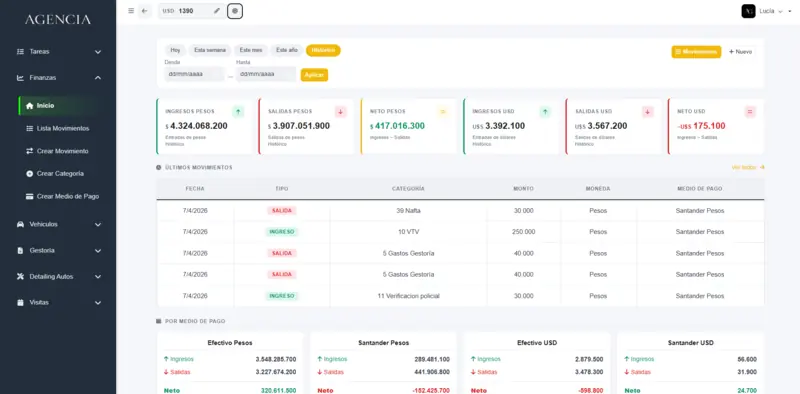Select the Esta semana period filter
Image resolution: width=800 pixels, height=394 pixels.
tap(210, 51)
